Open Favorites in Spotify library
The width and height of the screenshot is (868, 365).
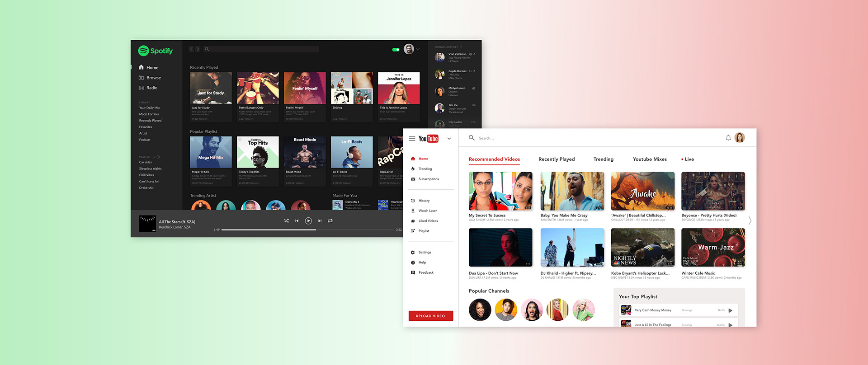(146, 127)
